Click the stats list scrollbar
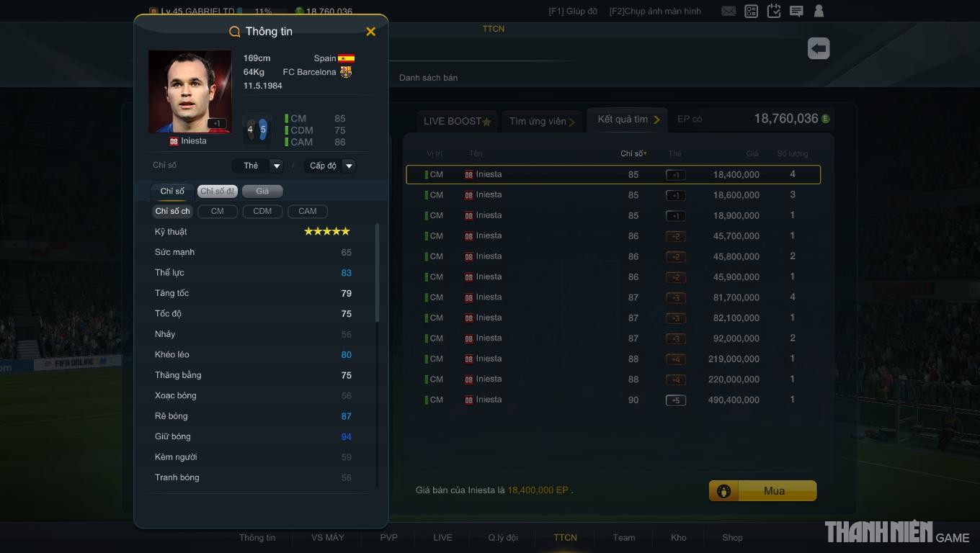 378,274
